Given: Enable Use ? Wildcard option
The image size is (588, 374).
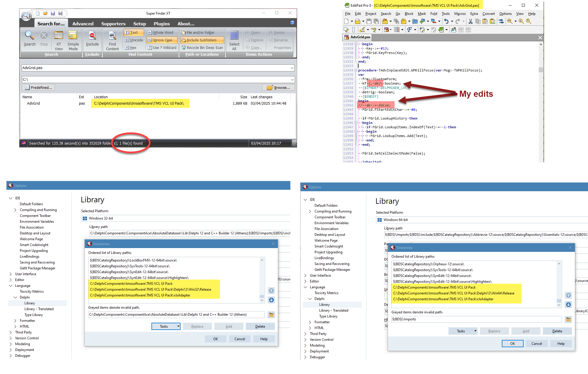Looking at the screenshot, I should coord(162,48).
